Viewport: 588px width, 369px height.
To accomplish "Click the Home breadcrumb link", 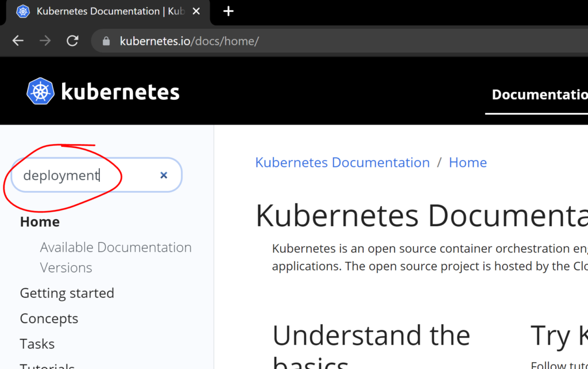I will coord(467,162).
